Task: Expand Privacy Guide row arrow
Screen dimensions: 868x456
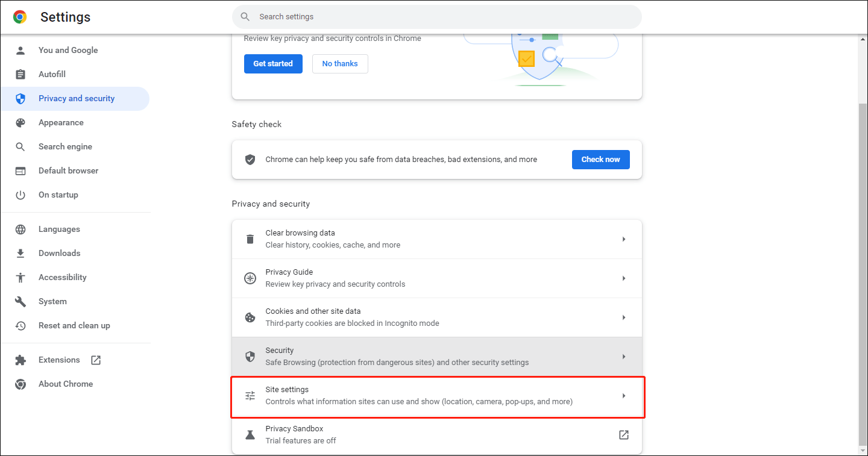Action: tap(624, 278)
